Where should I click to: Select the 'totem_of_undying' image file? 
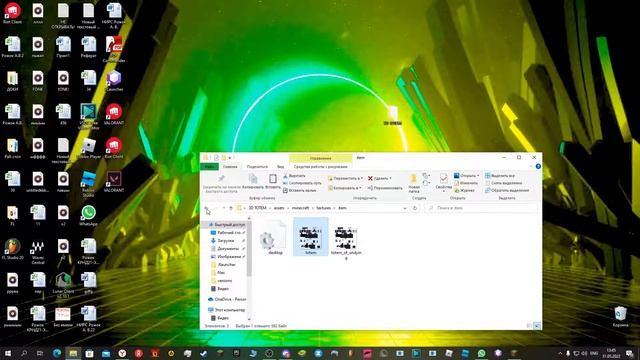pos(346,240)
